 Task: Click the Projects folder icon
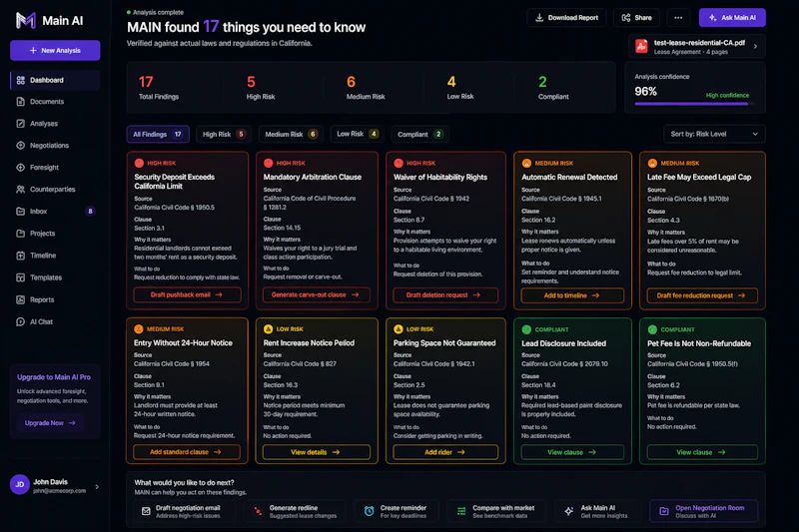click(x=20, y=234)
